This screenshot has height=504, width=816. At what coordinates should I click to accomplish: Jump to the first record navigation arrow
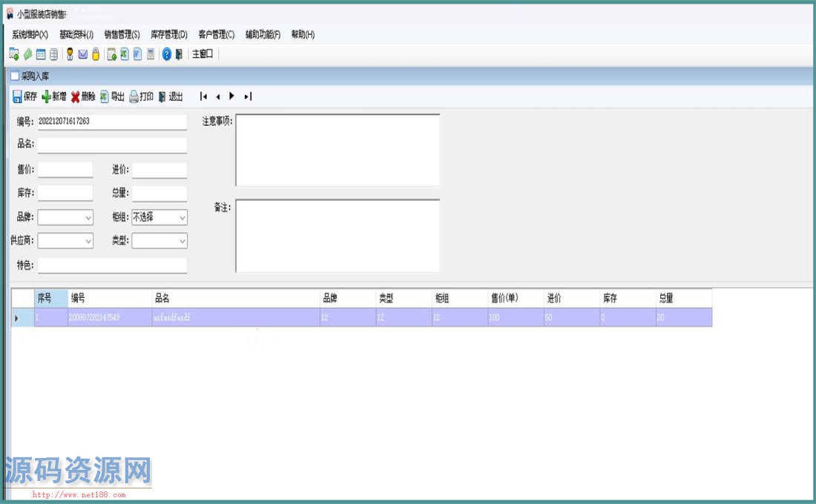click(203, 96)
